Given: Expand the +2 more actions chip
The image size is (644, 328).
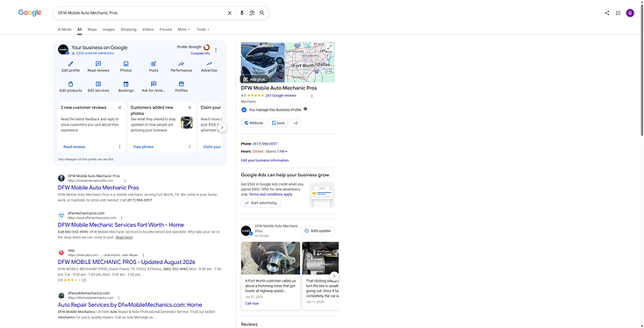Looking at the screenshot, I should coord(296,123).
